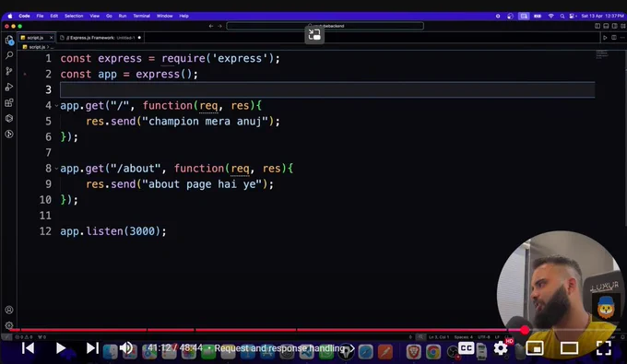Screen dimensions: 627x364
Task: Click the 'champion mera anuj' string
Action: pos(205,122)
